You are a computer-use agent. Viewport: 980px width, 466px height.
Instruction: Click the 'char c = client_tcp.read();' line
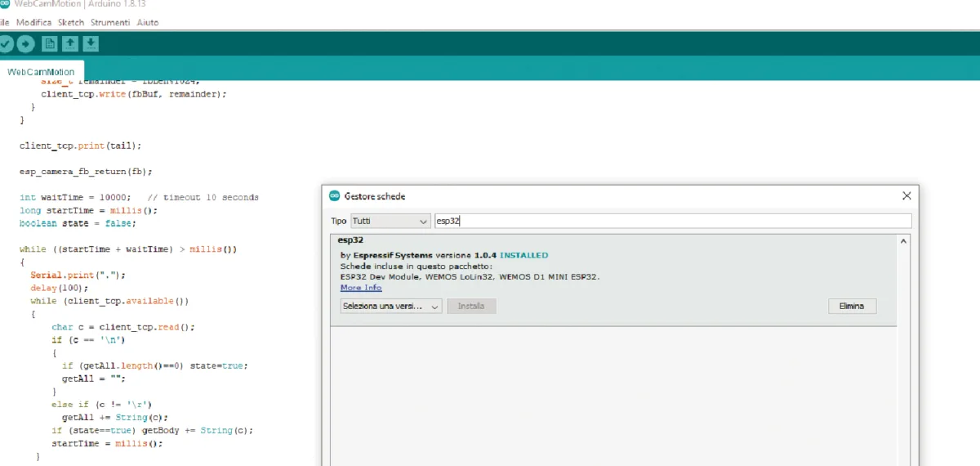pos(123,327)
